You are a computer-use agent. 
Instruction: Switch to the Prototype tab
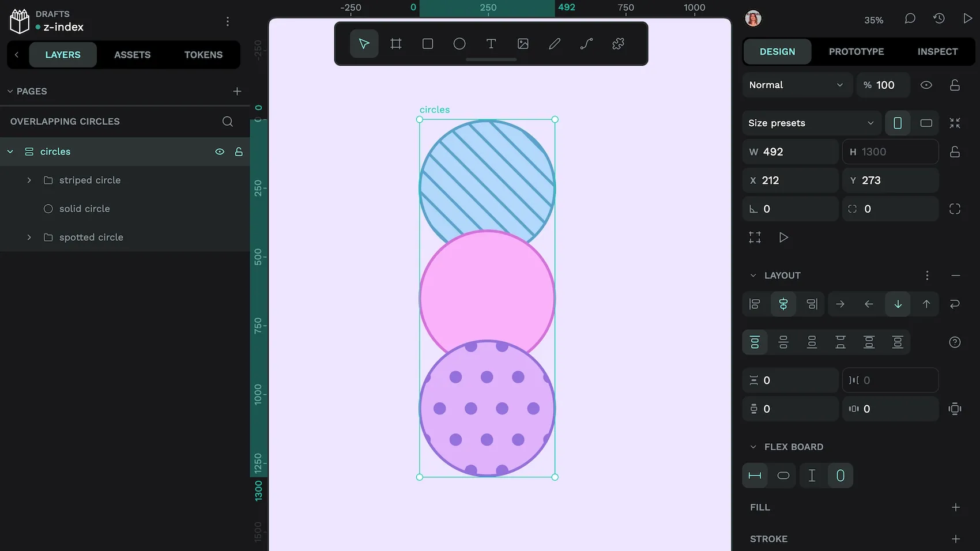click(x=856, y=52)
